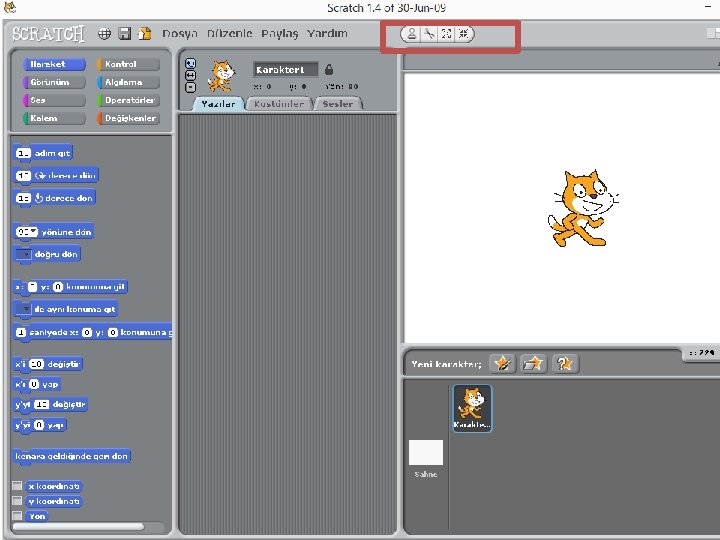
Task: Select the shrink sprite tool
Action: coord(464,34)
